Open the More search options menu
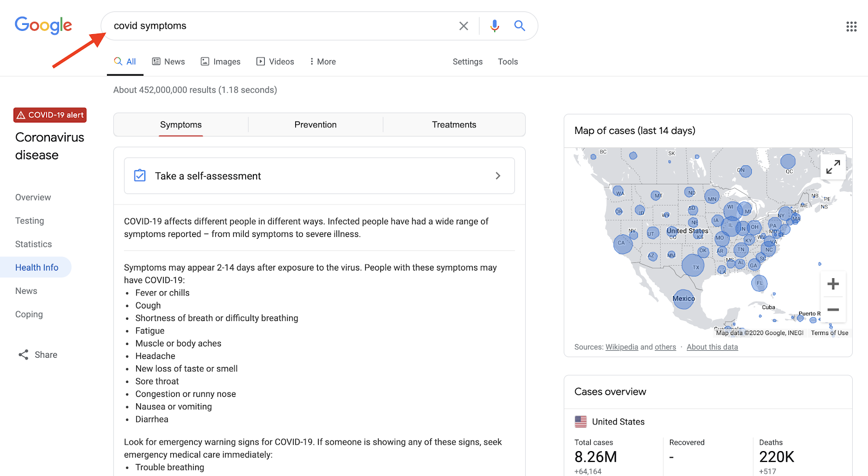 pos(323,62)
